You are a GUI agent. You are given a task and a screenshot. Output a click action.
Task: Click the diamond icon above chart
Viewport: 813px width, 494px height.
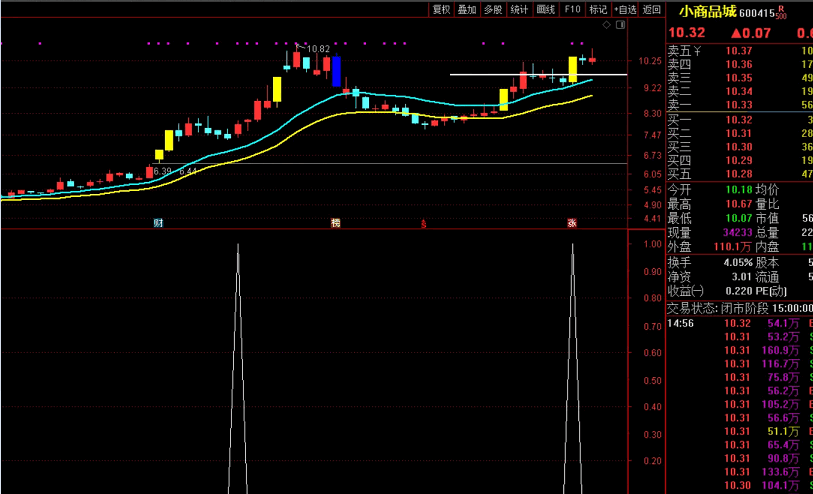pyautogui.click(x=607, y=25)
